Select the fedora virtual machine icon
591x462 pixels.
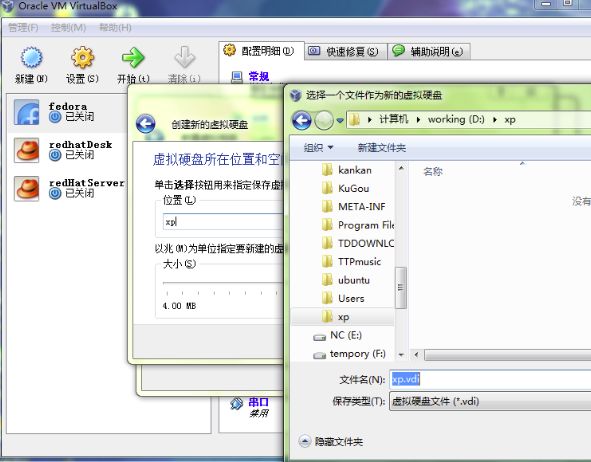(26, 112)
